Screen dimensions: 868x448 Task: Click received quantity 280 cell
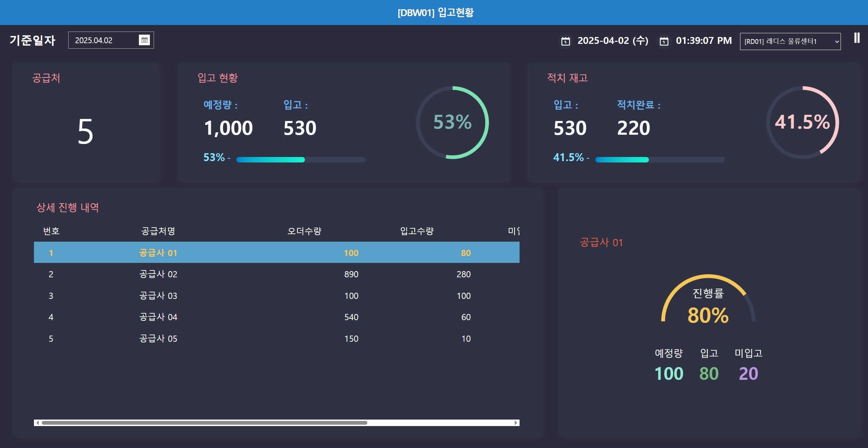463,274
